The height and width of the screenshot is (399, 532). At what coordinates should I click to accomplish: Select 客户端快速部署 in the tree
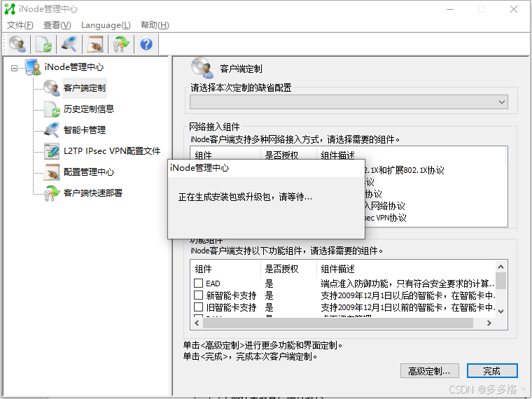tap(93, 193)
